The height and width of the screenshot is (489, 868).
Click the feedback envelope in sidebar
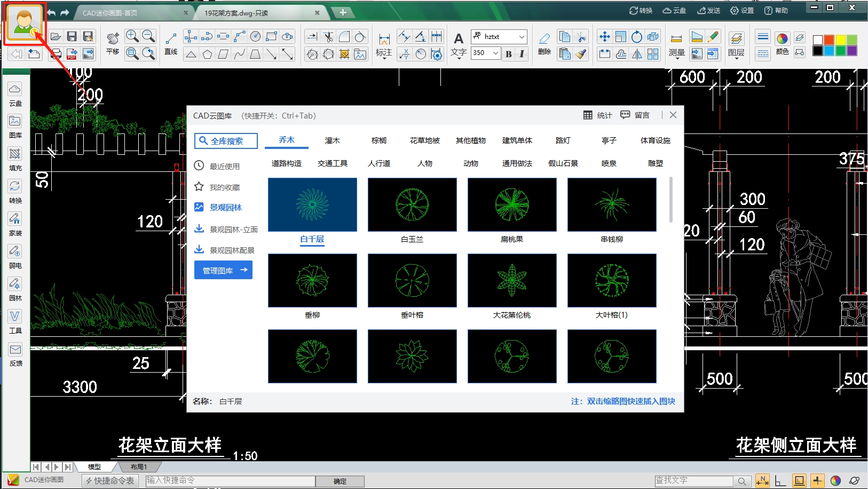pyautogui.click(x=15, y=350)
